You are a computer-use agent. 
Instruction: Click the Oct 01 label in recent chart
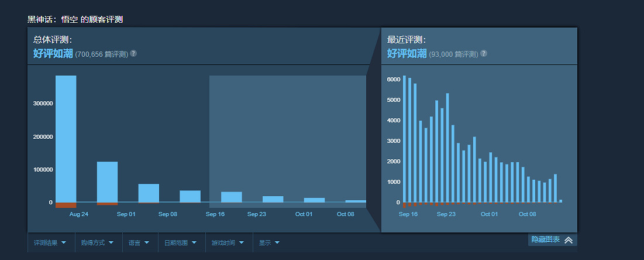point(489,214)
